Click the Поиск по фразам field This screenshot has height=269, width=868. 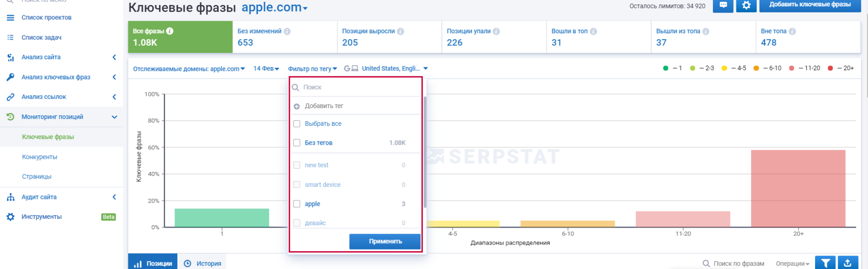coord(739,264)
